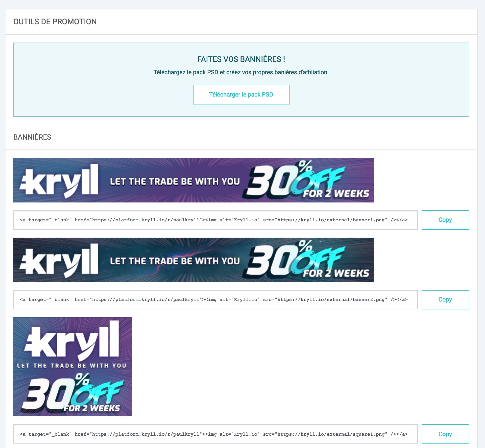The height and width of the screenshot is (448, 485).
Task: Copy the square1.png embed code
Action: coord(445,434)
